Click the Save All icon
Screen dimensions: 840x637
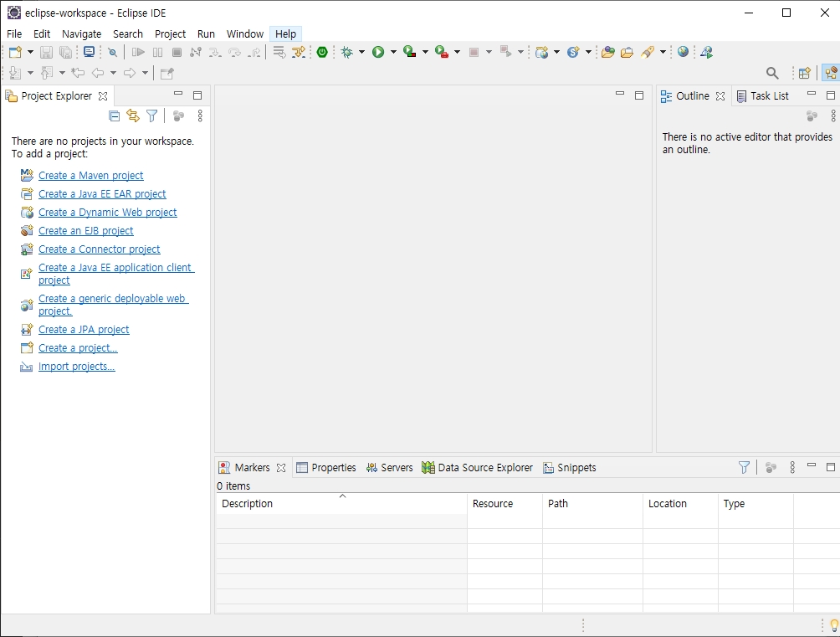65,52
